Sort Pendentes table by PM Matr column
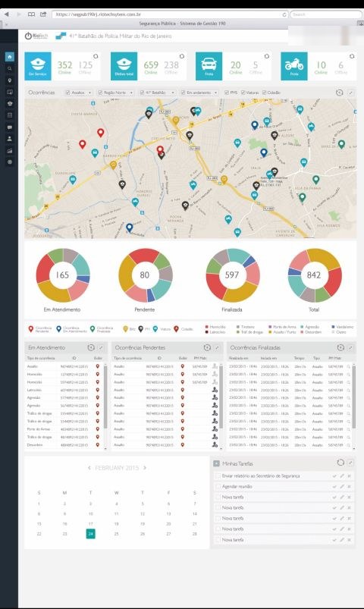The height and width of the screenshot is (609, 364). 199,358
